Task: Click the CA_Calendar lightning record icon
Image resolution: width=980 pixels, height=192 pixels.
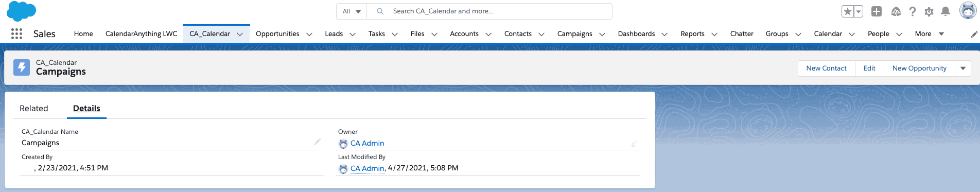Action: click(22, 67)
